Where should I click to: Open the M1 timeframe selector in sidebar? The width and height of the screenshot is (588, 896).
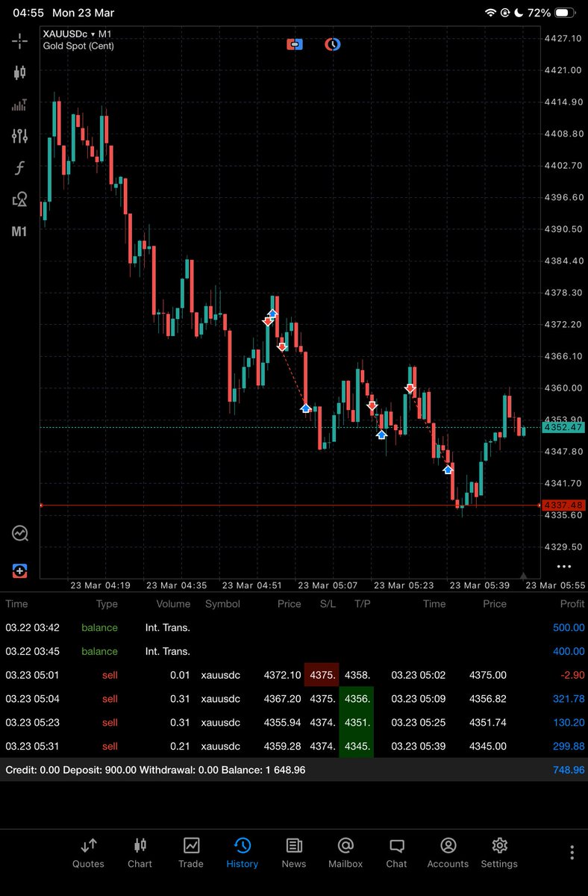tap(19, 231)
